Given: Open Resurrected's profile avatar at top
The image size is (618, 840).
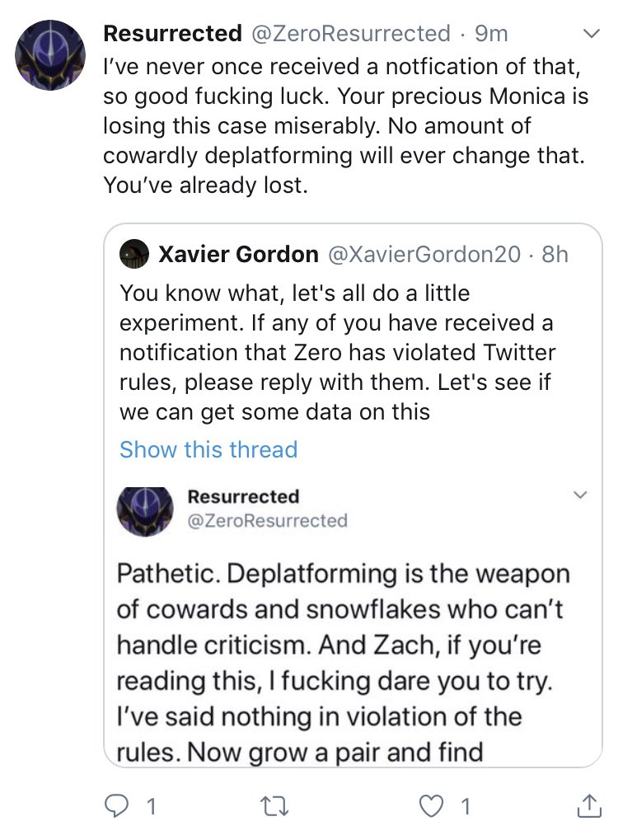Looking at the screenshot, I should pyautogui.click(x=50, y=54).
